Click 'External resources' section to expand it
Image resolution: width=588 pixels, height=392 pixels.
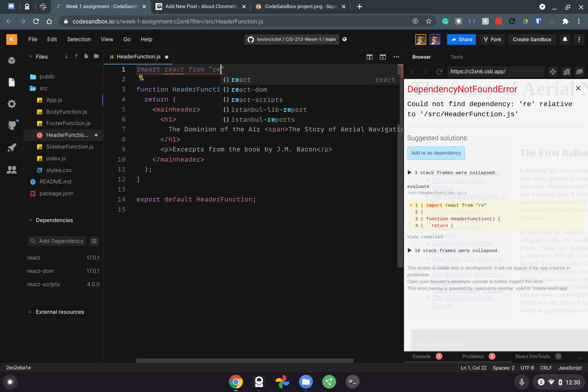tap(59, 312)
